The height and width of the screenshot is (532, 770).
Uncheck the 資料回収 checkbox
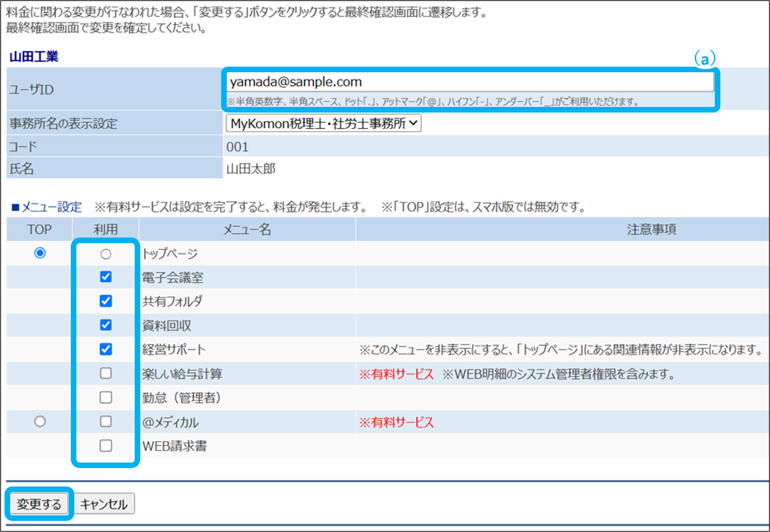(x=106, y=325)
